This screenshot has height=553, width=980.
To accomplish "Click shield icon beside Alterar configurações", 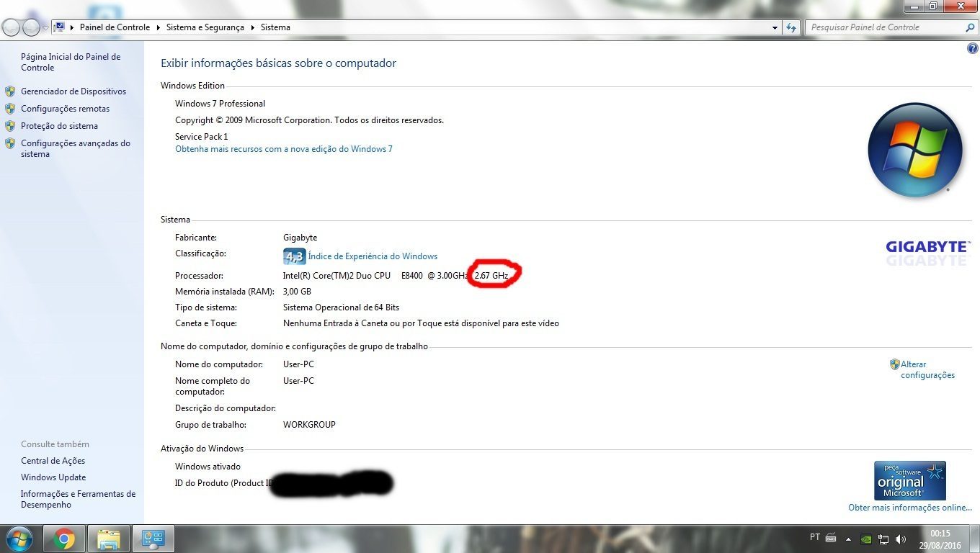I will click(895, 364).
